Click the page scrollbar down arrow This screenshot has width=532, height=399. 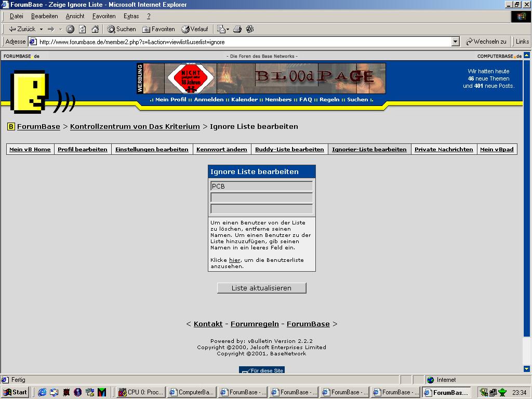click(527, 369)
